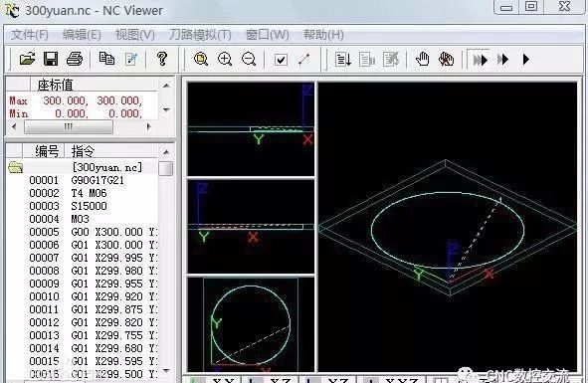Activate the hand pan tool
This screenshot has height=383, width=588.
[x=423, y=60]
